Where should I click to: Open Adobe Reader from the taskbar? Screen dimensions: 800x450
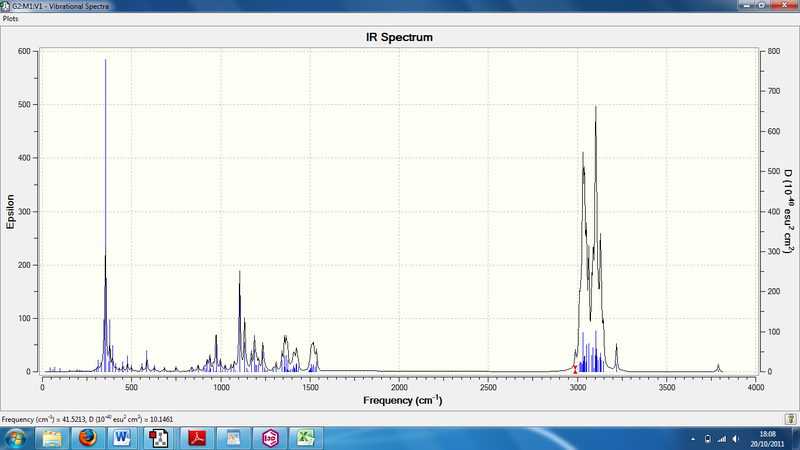click(197, 438)
